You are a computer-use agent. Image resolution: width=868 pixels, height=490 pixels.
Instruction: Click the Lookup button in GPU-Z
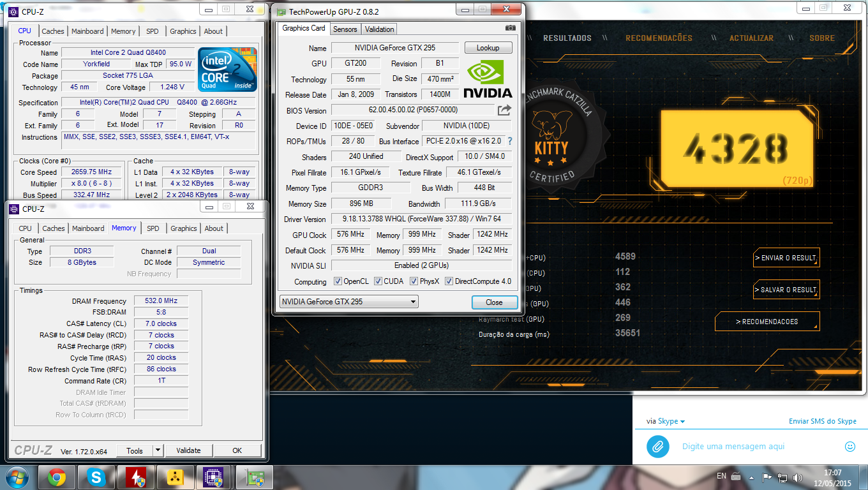pos(488,48)
